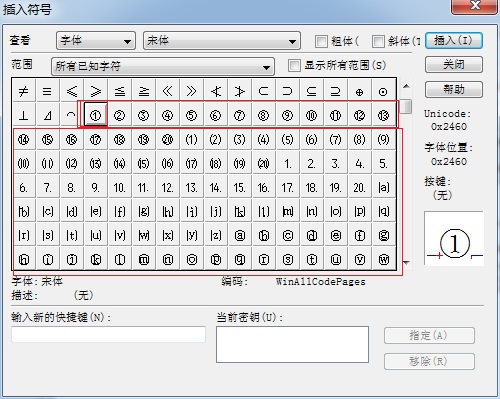Select the circled plus ⊕ symbol
Screen dimensions: 500x399
(359, 91)
